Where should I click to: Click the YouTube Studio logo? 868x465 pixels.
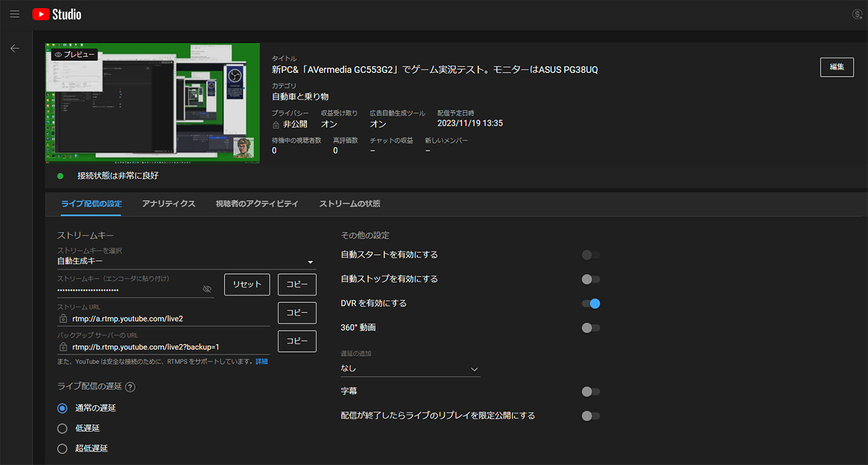click(57, 14)
